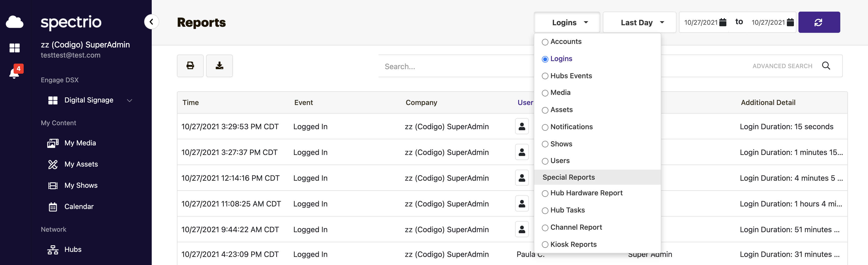This screenshot has height=265, width=868.
Task: Click '10/27/2021 4:23:09 PM CDT' cell
Action: pos(230,254)
